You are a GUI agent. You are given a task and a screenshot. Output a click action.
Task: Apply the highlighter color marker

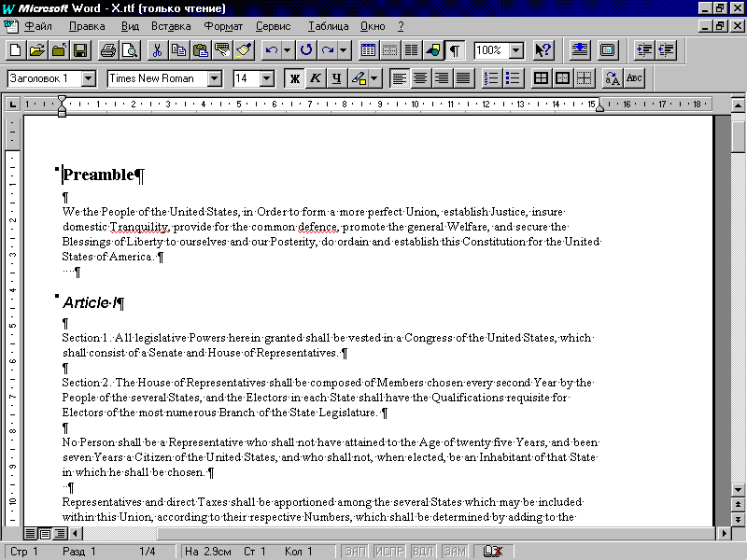(x=359, y=78)
